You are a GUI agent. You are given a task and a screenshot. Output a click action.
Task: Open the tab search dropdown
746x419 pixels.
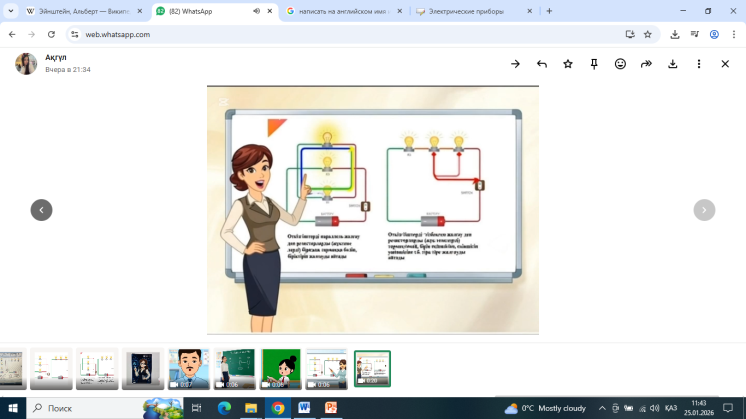coord(10,11)
